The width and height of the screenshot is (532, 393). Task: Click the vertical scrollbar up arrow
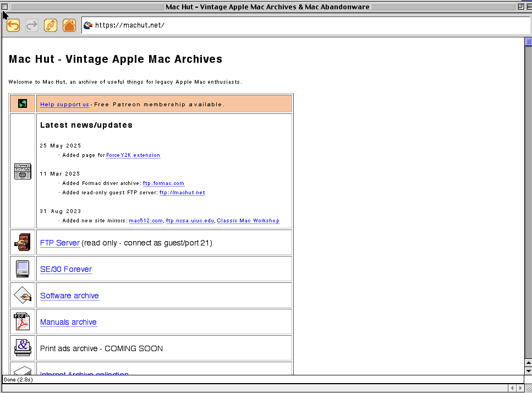pos(528,363)
